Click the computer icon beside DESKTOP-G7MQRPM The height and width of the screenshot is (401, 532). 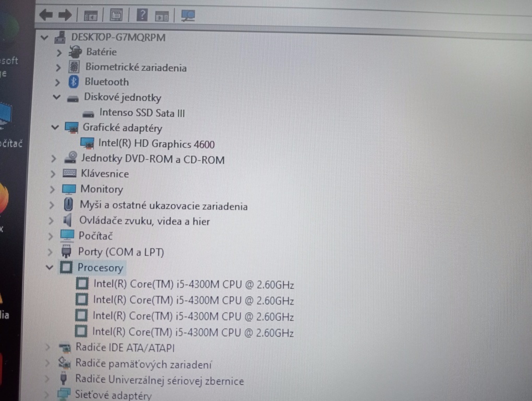60,37
